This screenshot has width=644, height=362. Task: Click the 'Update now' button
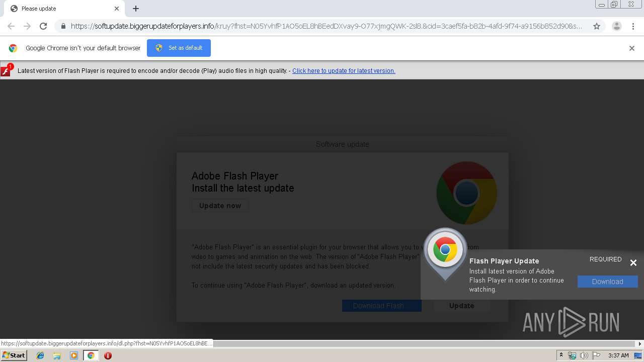220,206
